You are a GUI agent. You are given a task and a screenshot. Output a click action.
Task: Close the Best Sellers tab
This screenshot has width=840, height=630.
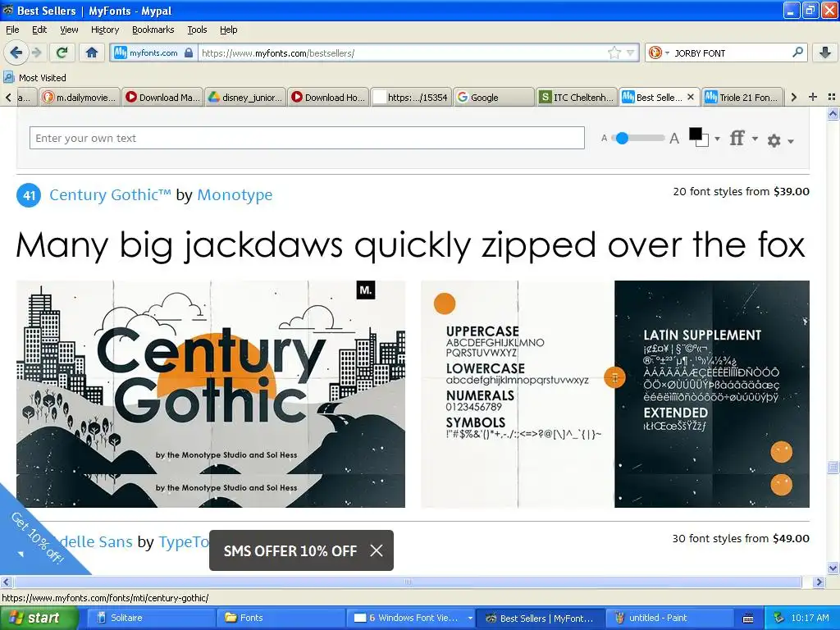tap(691, 97)
